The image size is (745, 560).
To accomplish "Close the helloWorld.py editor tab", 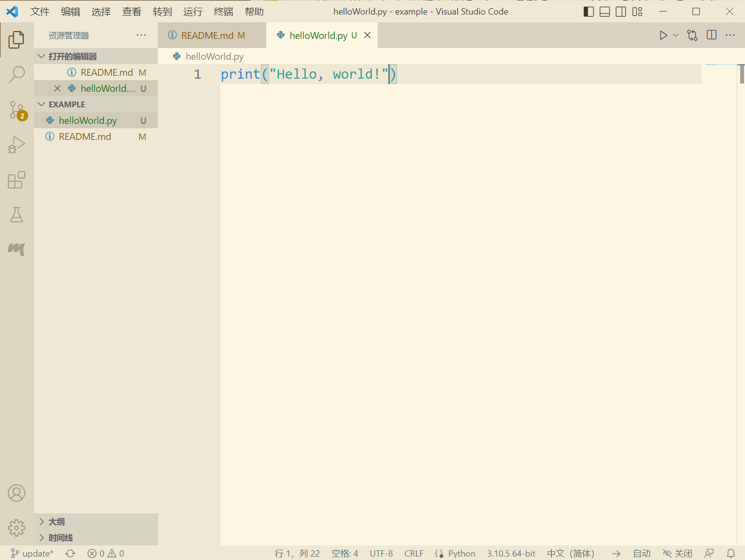I will (x=367, y=35).
